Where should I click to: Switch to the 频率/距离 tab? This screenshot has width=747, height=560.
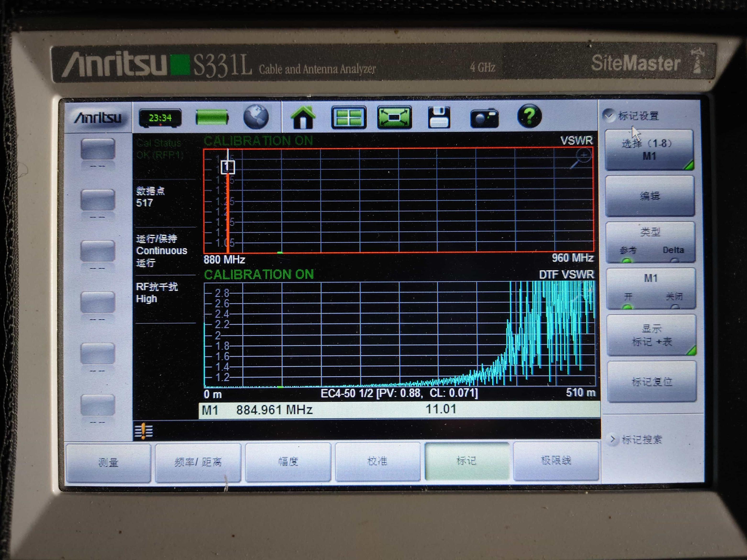click(198, 462)
